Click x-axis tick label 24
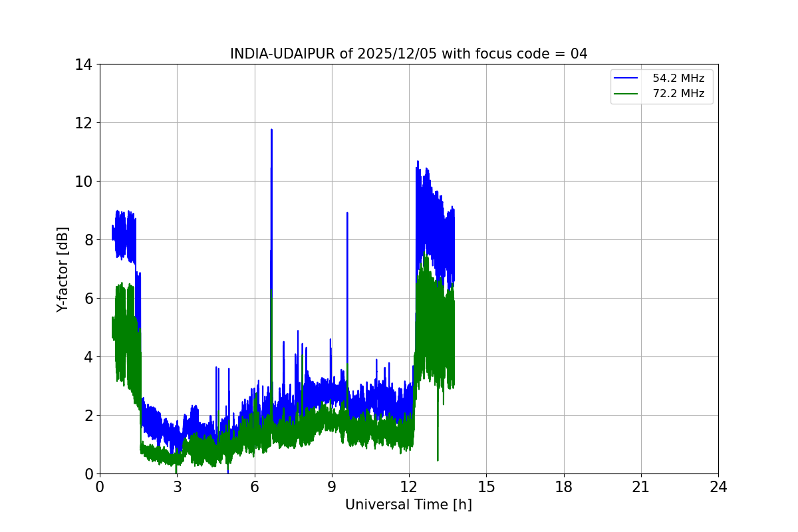 pyautogui.click(x=718, y=487)
